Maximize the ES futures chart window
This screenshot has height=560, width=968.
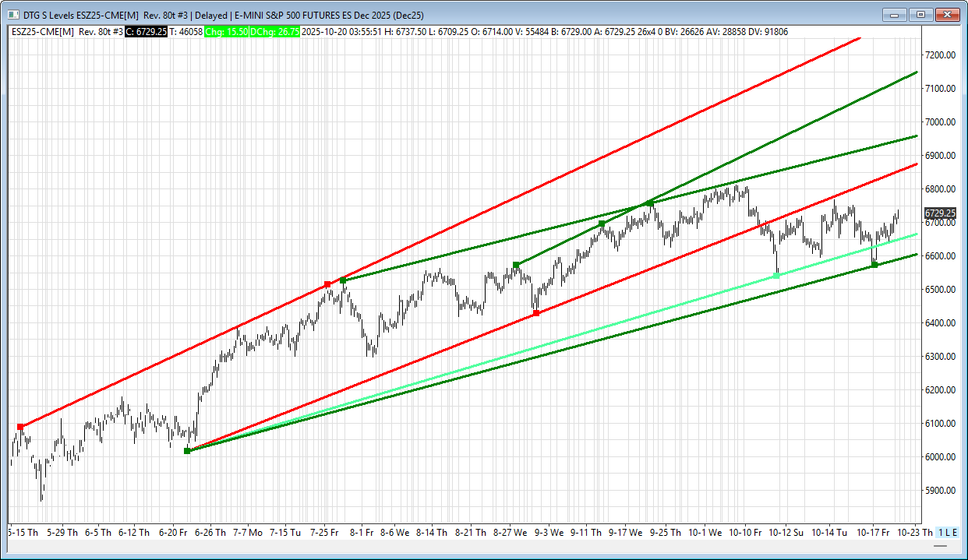920,15
